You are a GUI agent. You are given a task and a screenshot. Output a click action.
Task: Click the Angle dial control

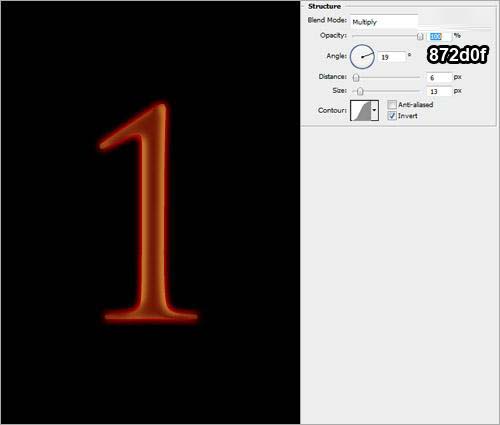[x=362, y=57]
